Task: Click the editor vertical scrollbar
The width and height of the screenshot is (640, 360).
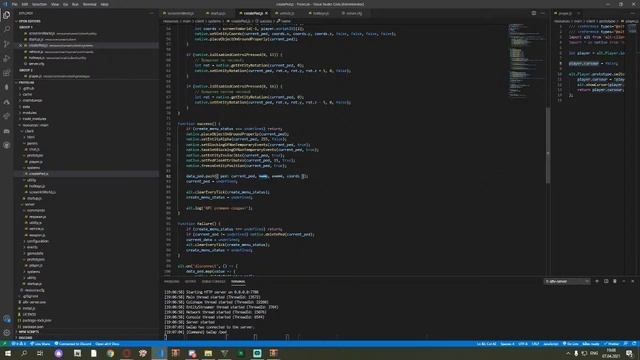Action: pyautogui.click(x=548, y=145)
